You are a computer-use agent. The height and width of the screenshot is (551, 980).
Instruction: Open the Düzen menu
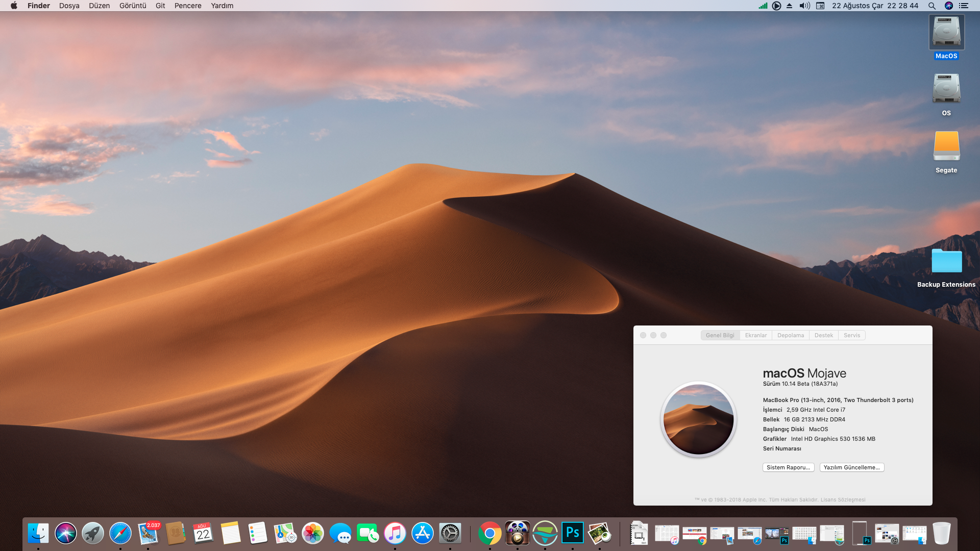[x=100, y=6]
